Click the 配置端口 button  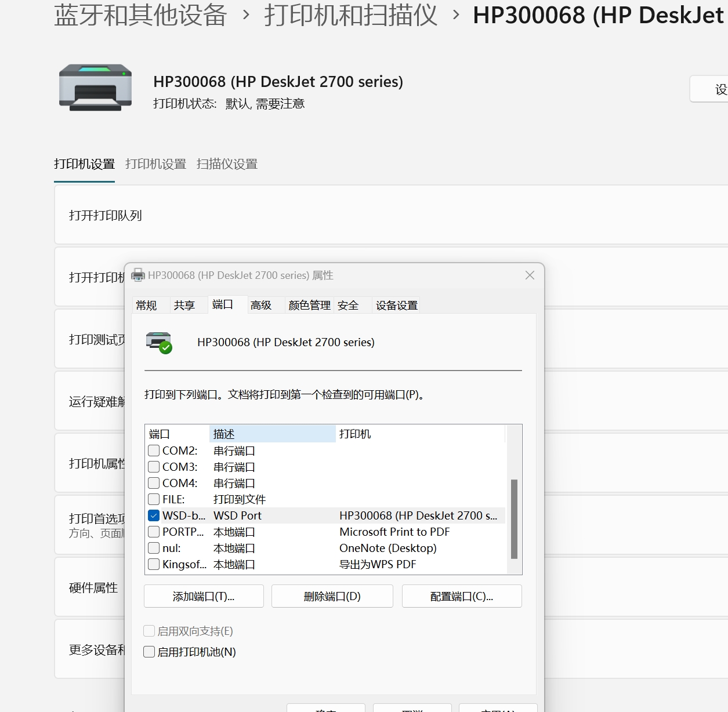[x=462, y=596]
